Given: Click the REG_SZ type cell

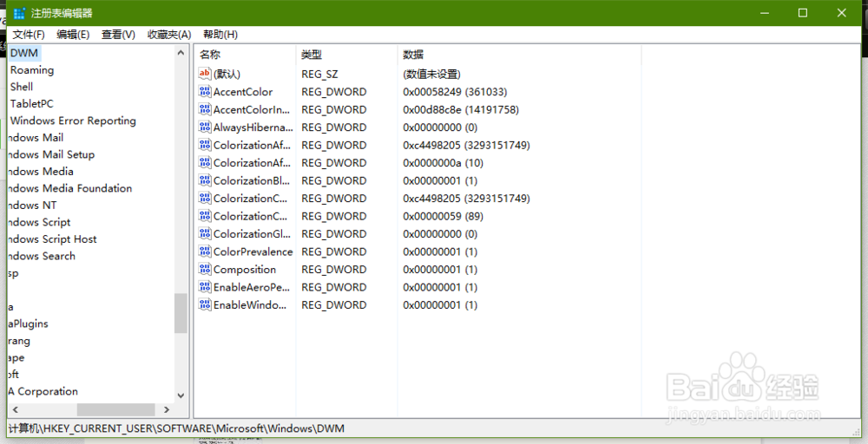Looking at the screenshot, I should pos(319,74).
